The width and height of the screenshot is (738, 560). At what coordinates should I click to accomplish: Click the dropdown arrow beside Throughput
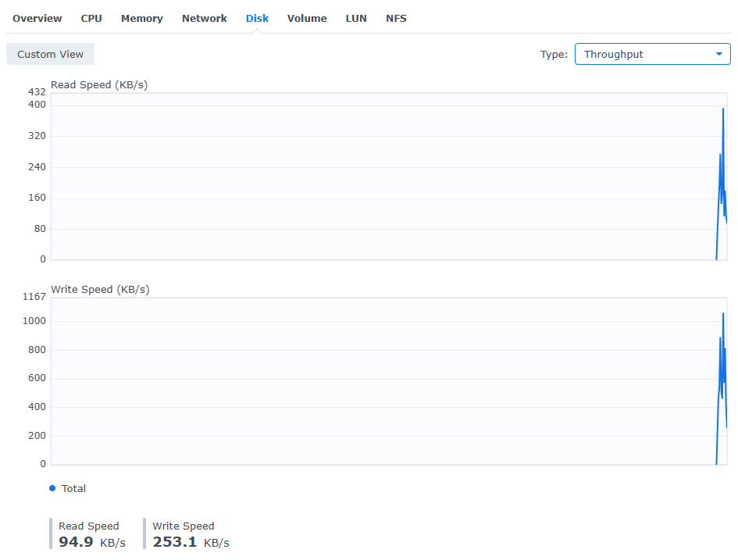tap(718, 54)
